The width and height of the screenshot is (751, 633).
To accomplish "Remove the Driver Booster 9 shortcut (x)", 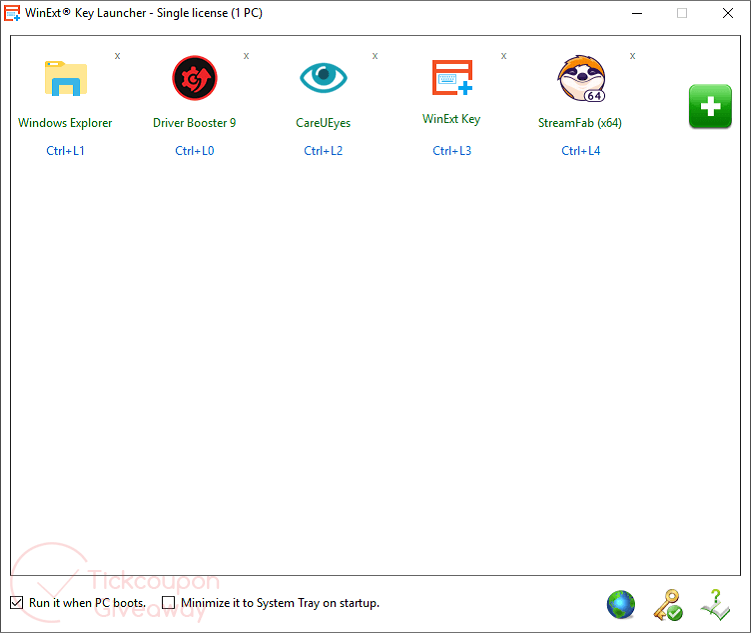I will coord(246,56).
